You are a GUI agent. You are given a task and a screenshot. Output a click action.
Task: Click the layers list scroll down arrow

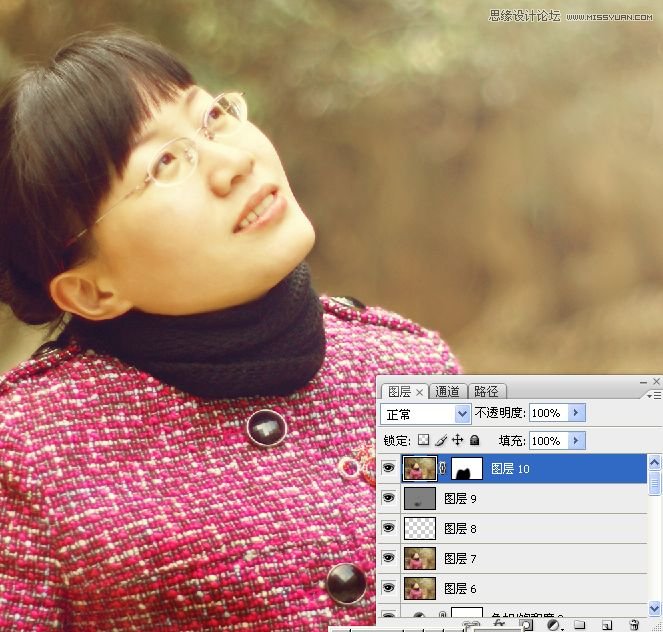pyautogui.click(x=654, y=608)
